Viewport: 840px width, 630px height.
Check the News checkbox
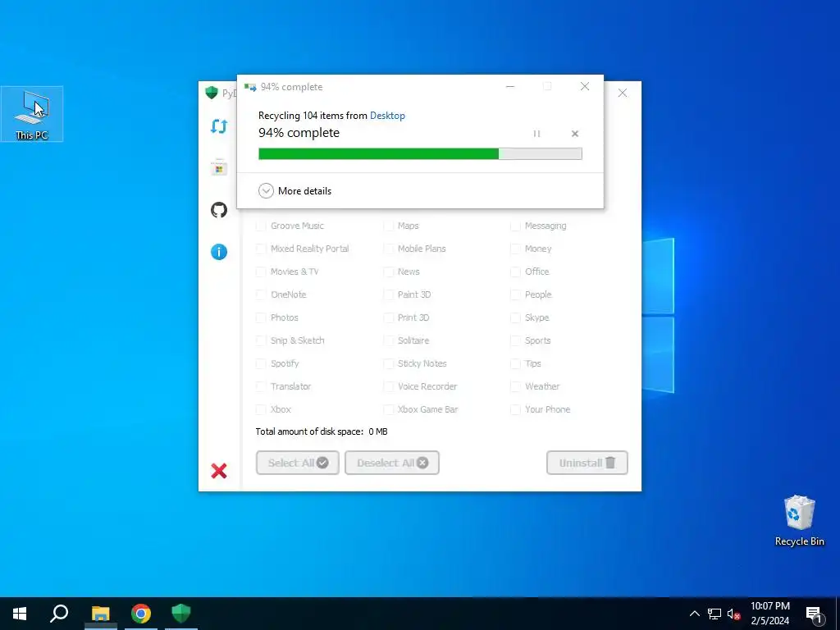click(x=388, y=272)
